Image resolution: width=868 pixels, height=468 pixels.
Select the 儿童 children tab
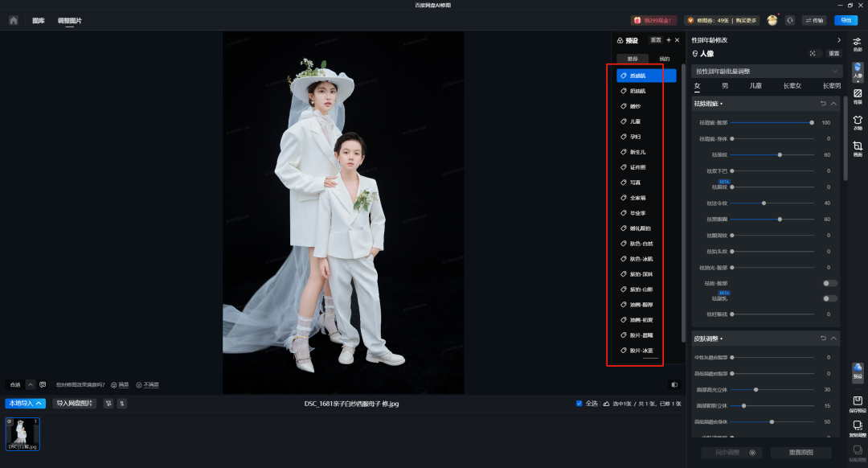(755, 86)
